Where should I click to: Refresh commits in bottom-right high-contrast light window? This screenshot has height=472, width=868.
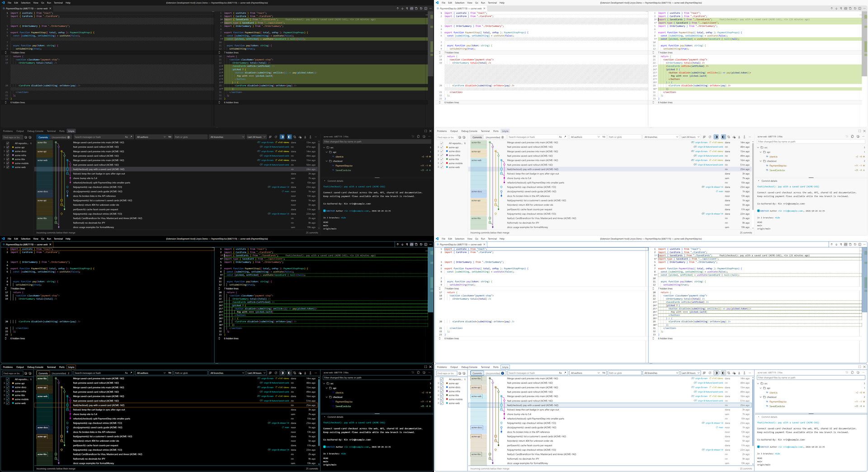pos(710,373)
